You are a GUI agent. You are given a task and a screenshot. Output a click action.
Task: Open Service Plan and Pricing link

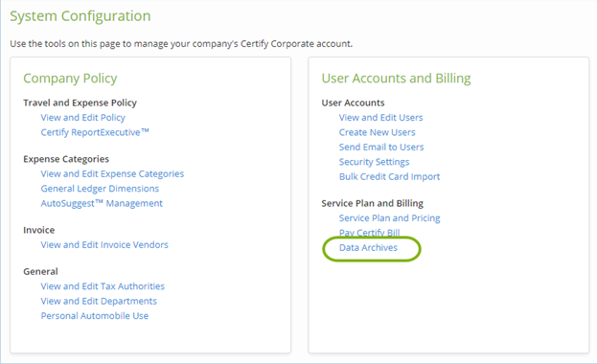pos(389,218)
